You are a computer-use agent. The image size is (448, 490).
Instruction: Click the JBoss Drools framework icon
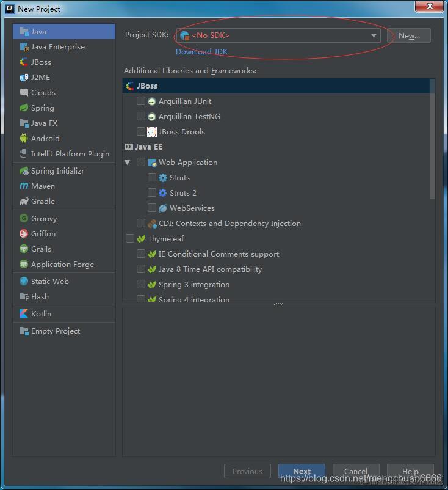[x=152, y=132]
